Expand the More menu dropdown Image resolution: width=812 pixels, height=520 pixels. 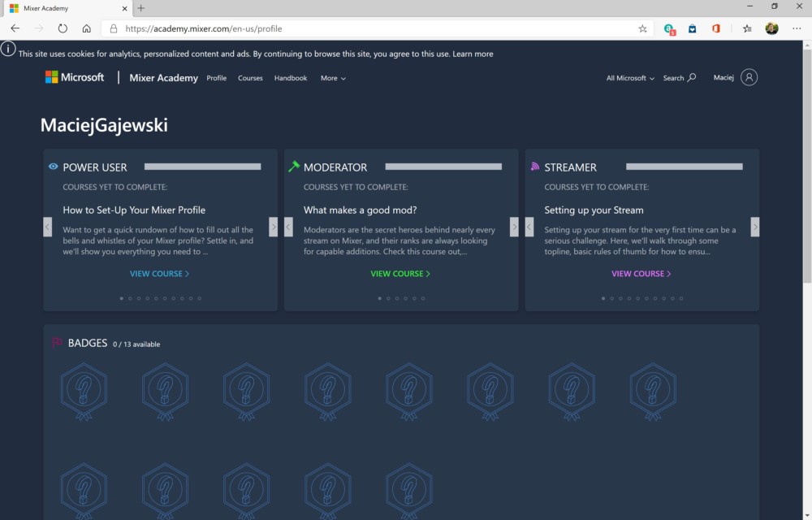click(x=333, y=78)
